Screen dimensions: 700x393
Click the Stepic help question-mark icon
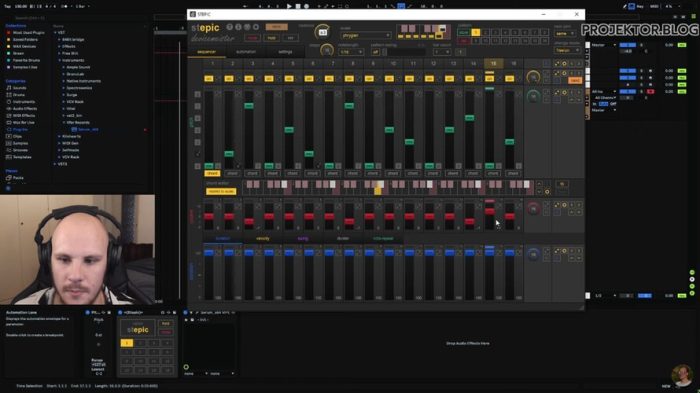(229, 27)
